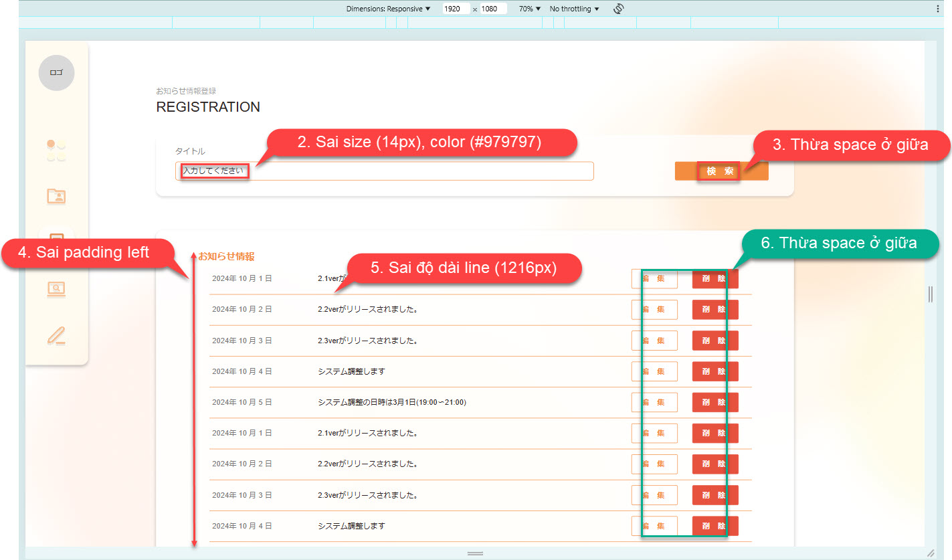
Task: Click the viewport height field showing 1080
Action: (x=493, y=9)
